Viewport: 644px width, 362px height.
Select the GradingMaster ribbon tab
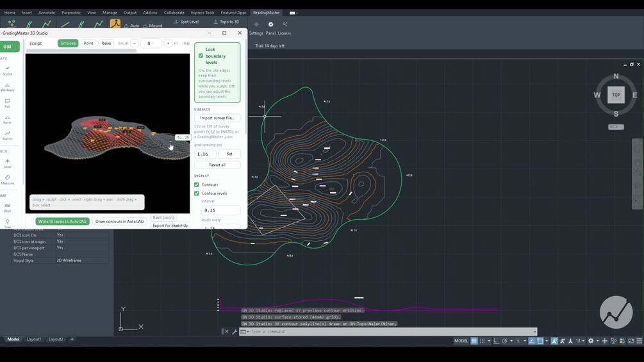click(266, 13)
